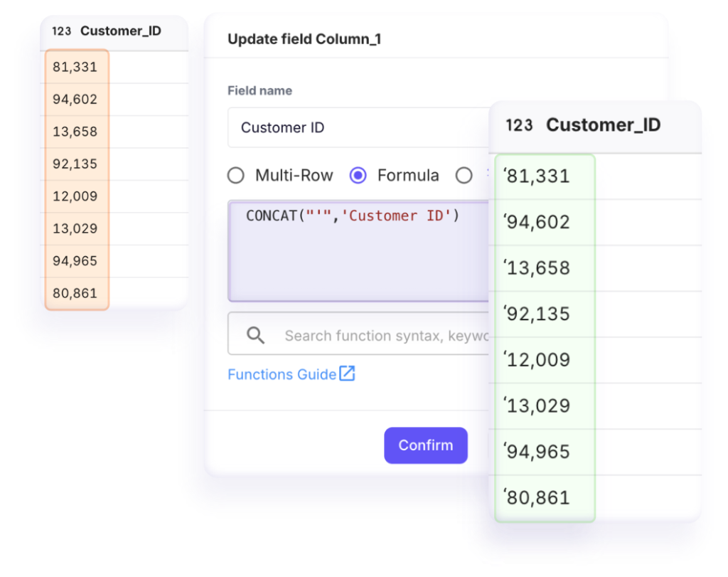Viewport: 728px width, 577px height.
Task: Select the third unlabeled radio option
Action: tap(464, 176)
